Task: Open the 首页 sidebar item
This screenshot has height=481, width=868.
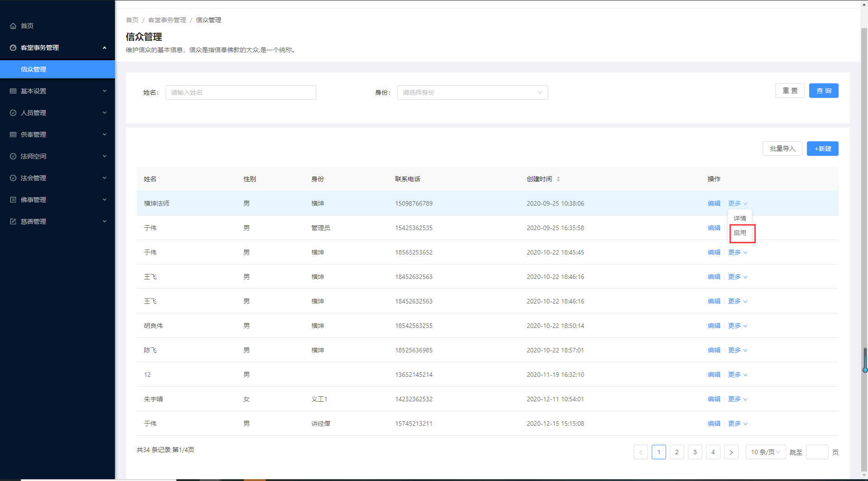Action: [x=57, y=26]
